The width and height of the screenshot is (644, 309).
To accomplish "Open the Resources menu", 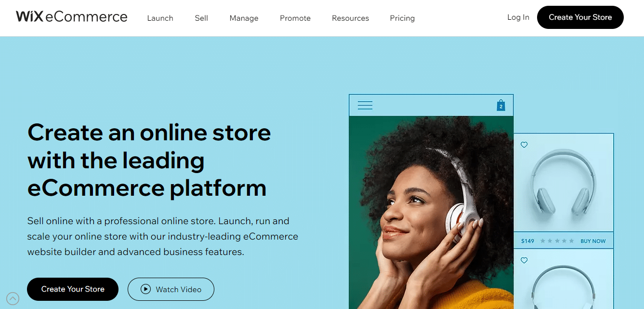I will pyautogui.click(x=350, y=18).
